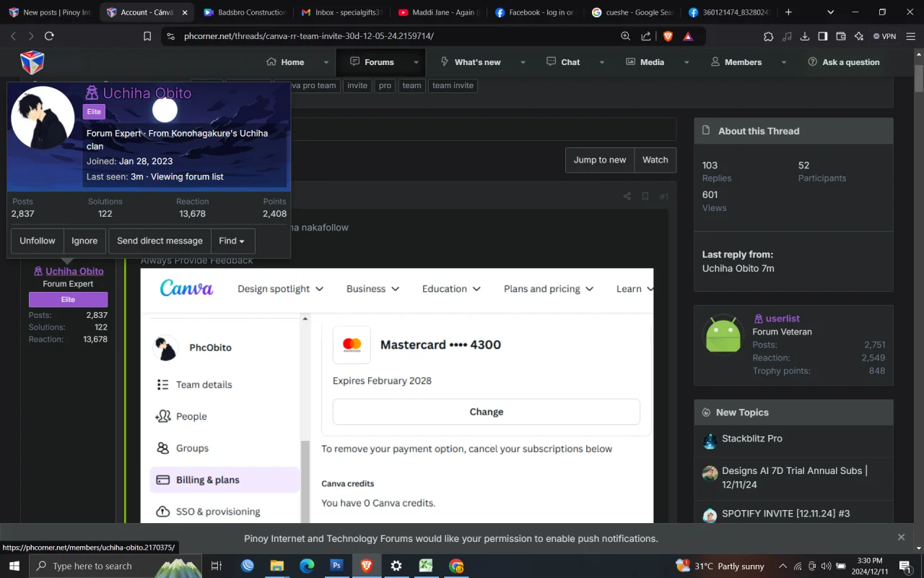Click the Brave Shields lion icon
The image size is (924, 578).
tap(668, 36)
